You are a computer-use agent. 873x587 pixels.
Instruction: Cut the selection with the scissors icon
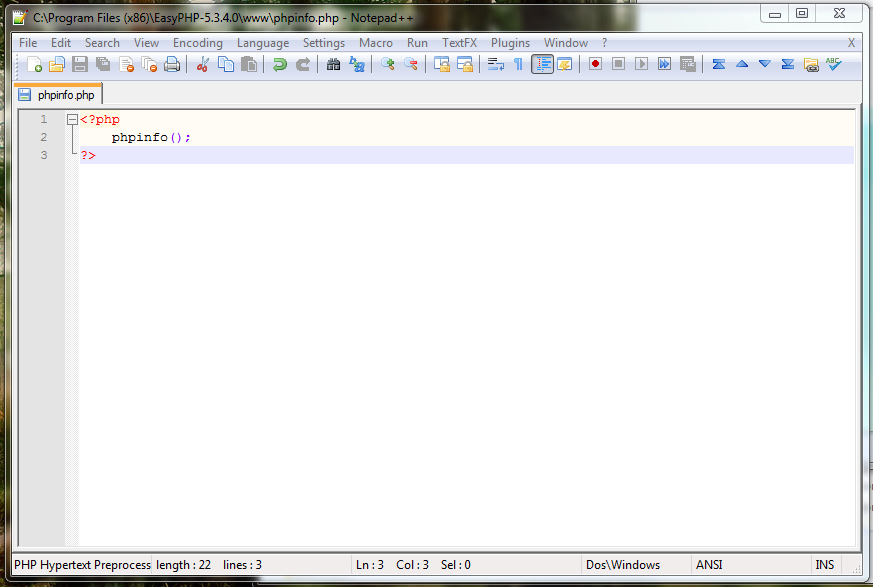coord(202,65)
